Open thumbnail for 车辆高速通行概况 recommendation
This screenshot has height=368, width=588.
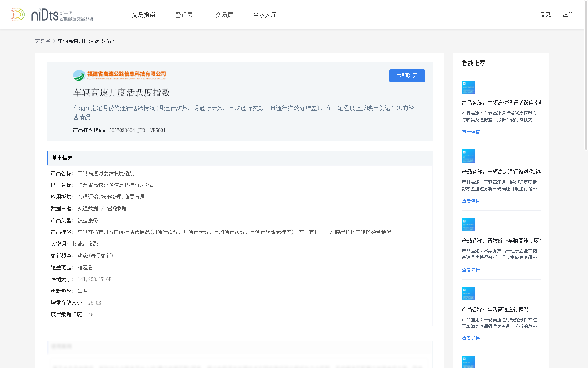(x=469, y=294)
